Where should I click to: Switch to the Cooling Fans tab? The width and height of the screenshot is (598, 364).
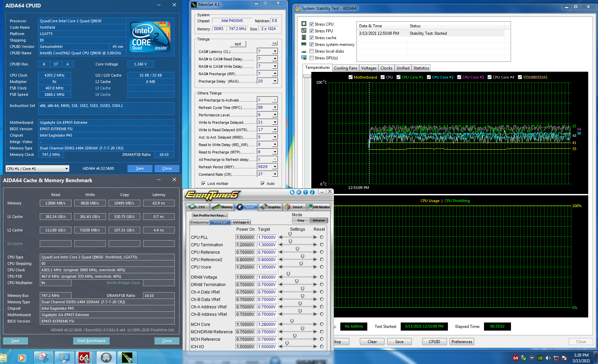pyautogui.click(x=345, y=68)
